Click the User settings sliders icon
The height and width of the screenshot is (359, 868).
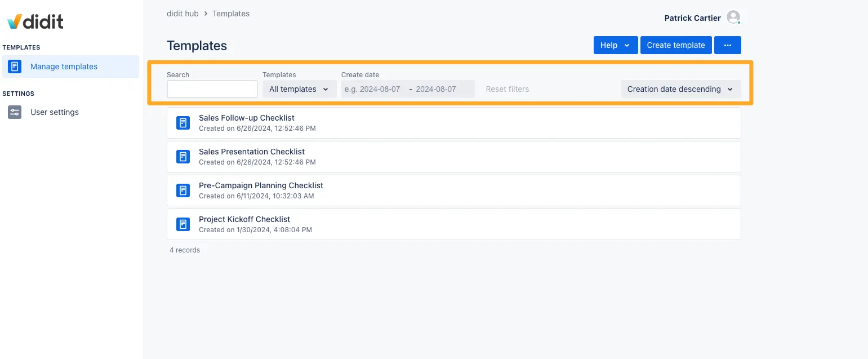[15, 112]
